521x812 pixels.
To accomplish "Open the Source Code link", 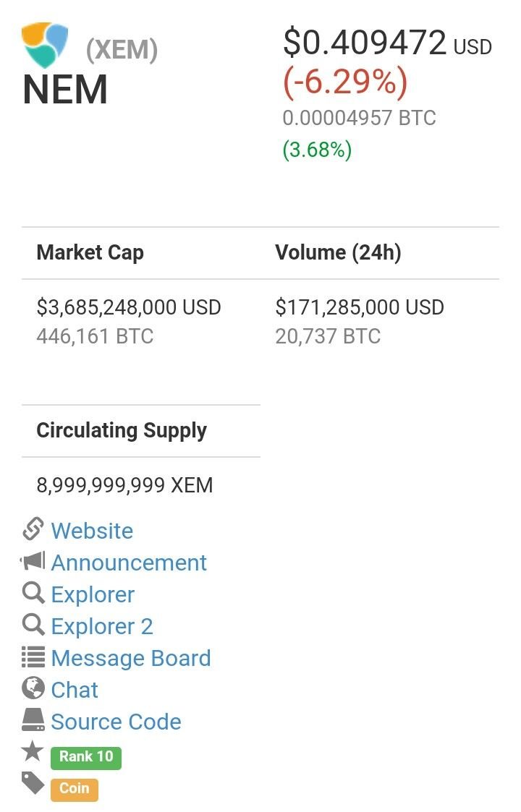I will point(116,722).
